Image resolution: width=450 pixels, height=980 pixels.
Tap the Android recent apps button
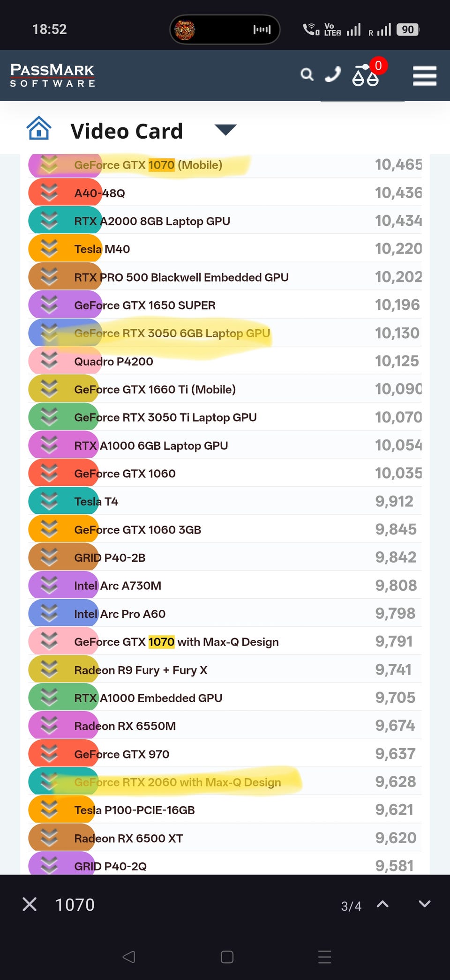325,957
